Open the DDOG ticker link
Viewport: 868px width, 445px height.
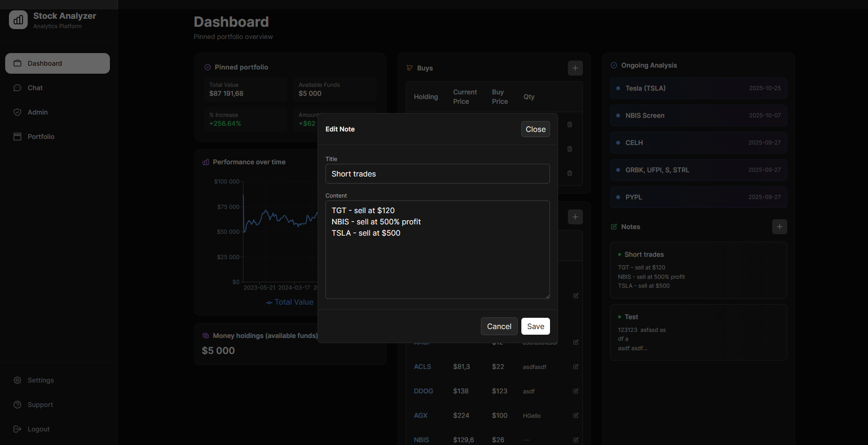pyautogui.click(x=423, y=391)
